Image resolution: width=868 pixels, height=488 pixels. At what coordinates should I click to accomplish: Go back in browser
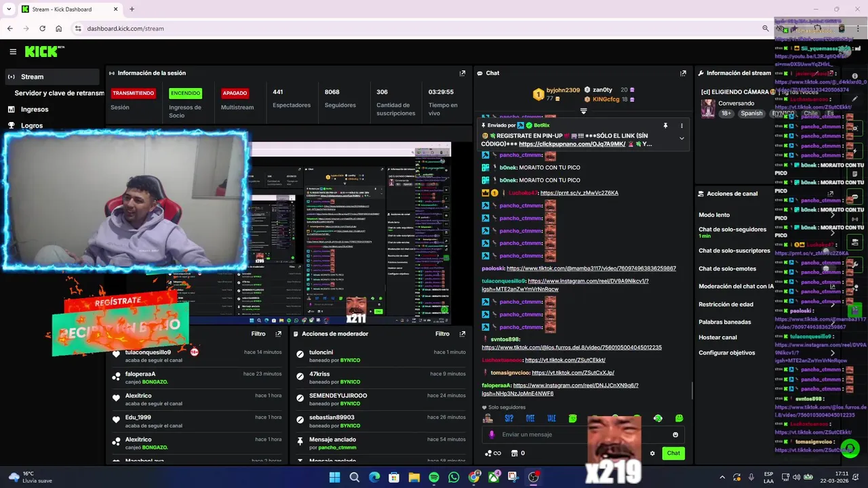click(9, 28)
